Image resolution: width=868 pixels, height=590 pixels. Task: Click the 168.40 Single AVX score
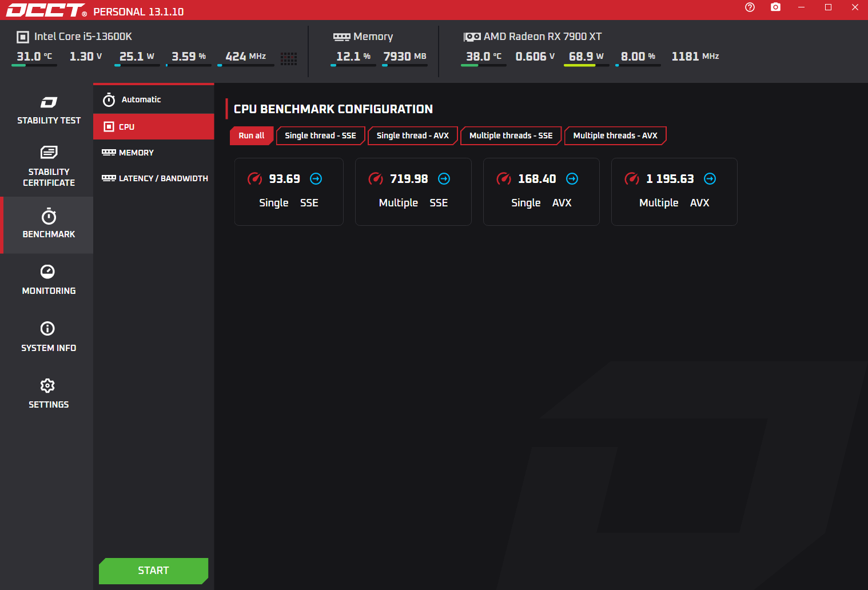537,179
